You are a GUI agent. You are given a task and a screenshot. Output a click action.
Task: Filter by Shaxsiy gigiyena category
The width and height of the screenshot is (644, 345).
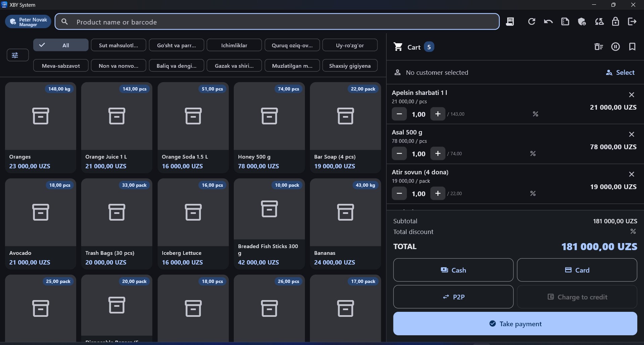(350, 66)
